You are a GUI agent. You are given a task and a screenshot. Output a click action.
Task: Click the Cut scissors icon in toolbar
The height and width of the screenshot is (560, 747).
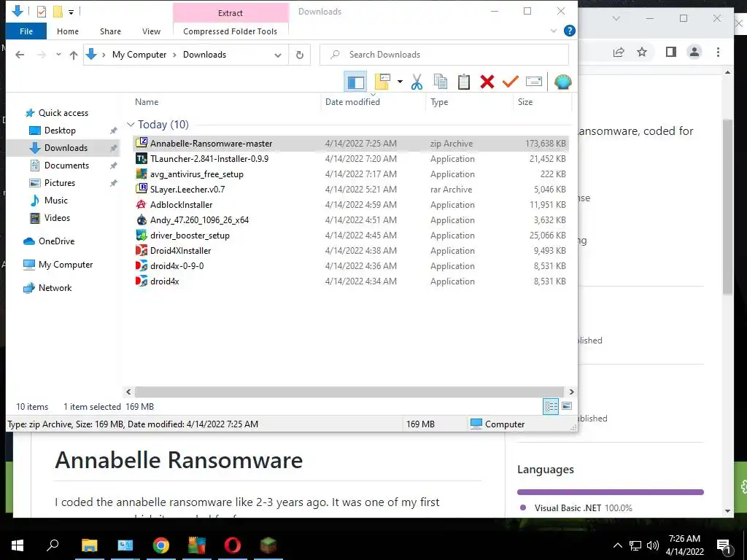pyautogui.click(x=417, y=82)
